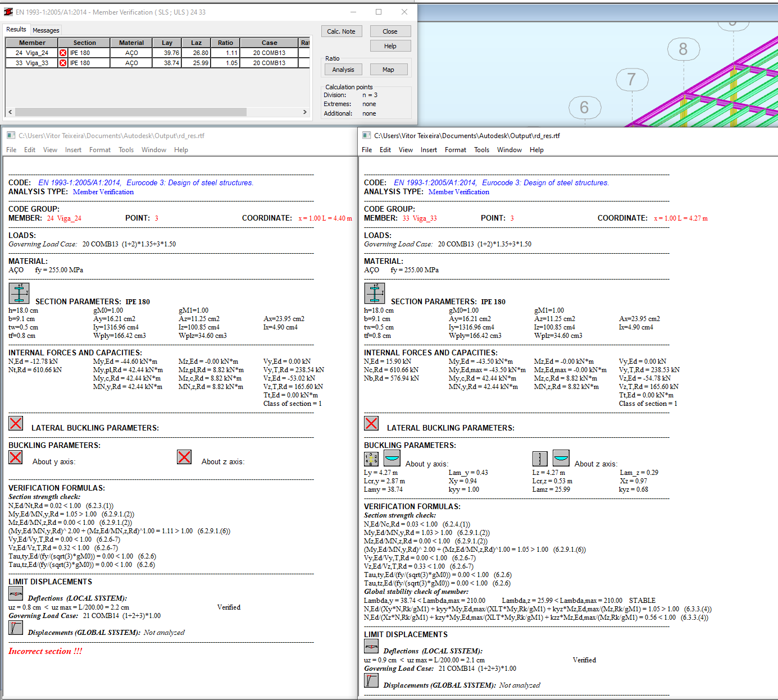778x700 pixels.
Task: Click the red X About y axis icon in left report
Action: [x=15, y=457]
